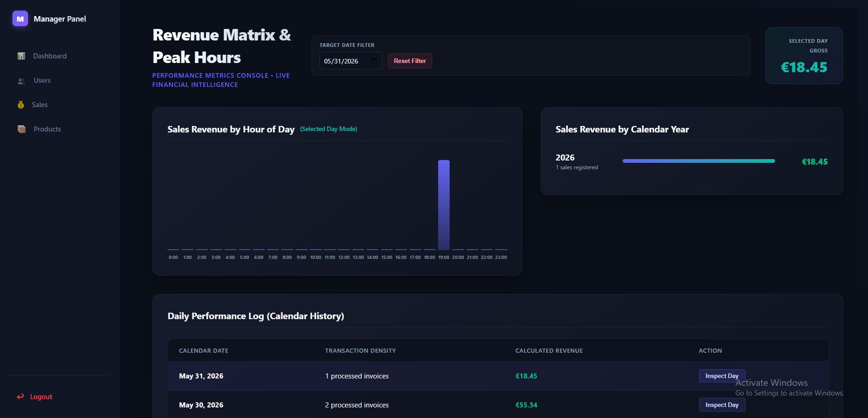The image size is (868, 418).
Task: Click the Users people icon
Action: point(21,80)
